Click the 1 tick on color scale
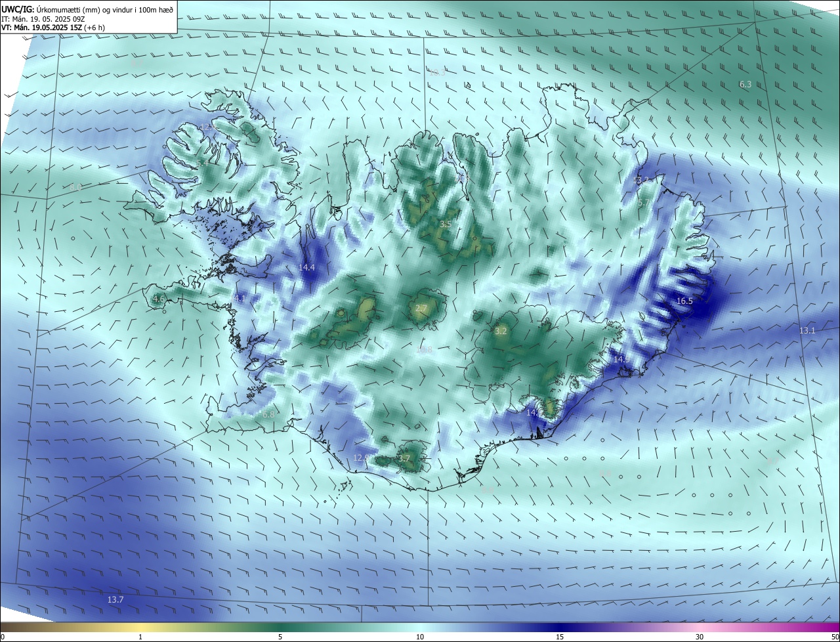Viewport: 840px width, 642px height. tap(140, 637)
